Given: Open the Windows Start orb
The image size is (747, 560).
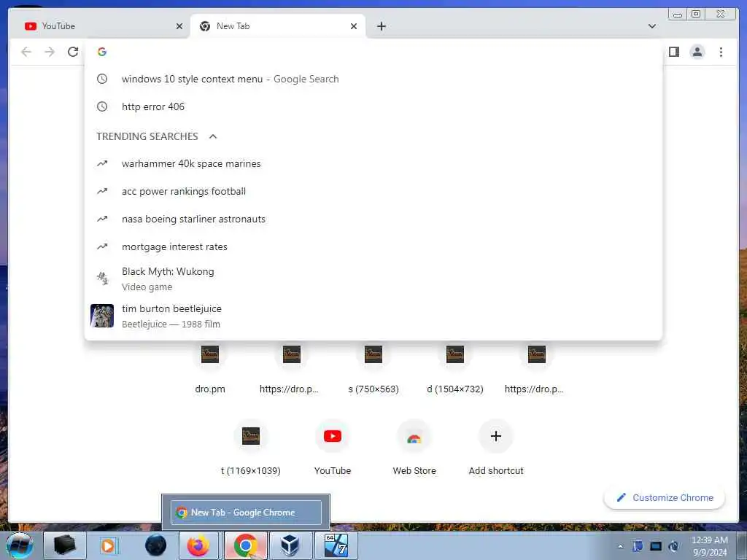Looking at the screenshot, I should coord(20,545).
